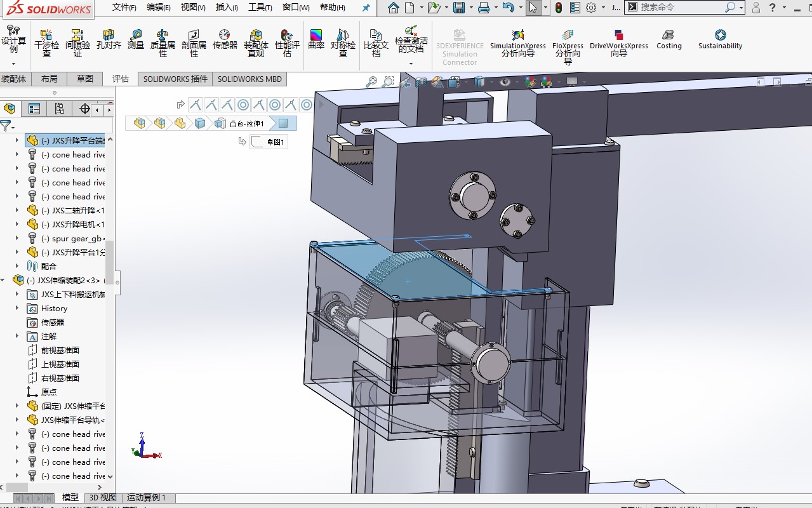Switch to the PropertyManager tab icon
The image size is (812, 508).
(34, 109)
